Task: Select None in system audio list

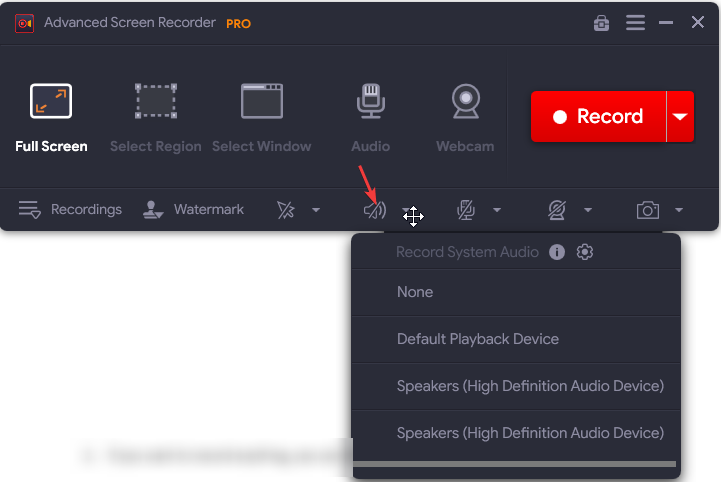Action: pyautogui.click(x=415, y=292)
